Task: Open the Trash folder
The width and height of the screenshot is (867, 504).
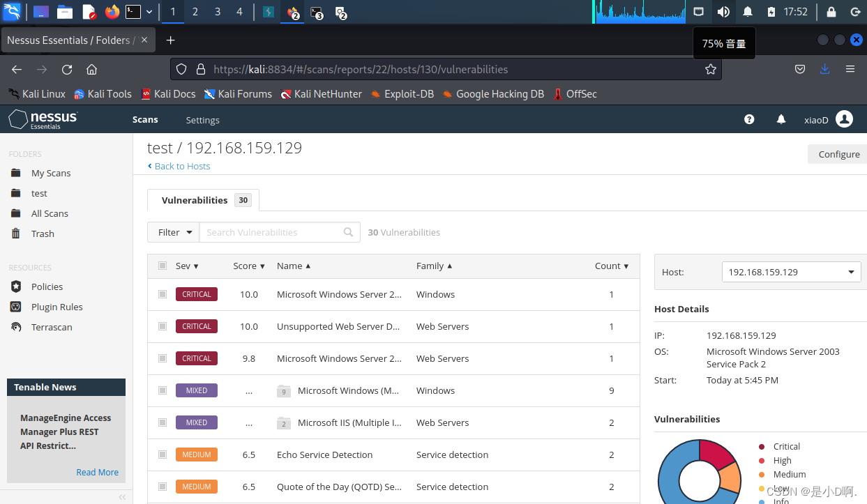Action: 43,234
